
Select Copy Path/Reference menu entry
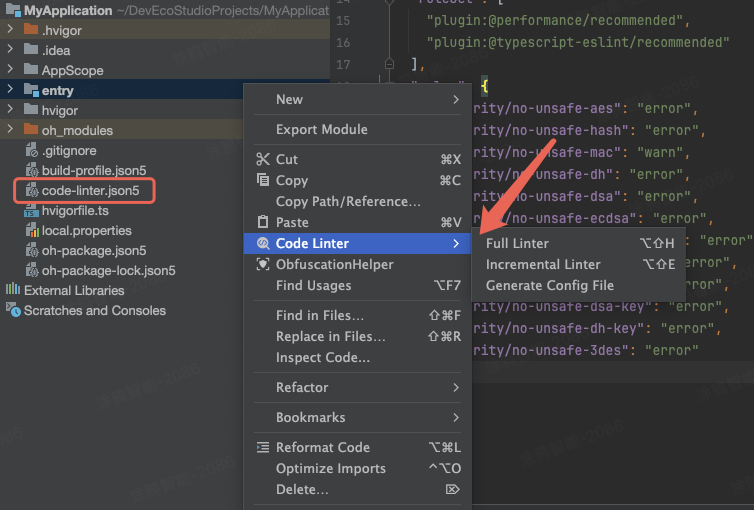[x=357, y=201]
